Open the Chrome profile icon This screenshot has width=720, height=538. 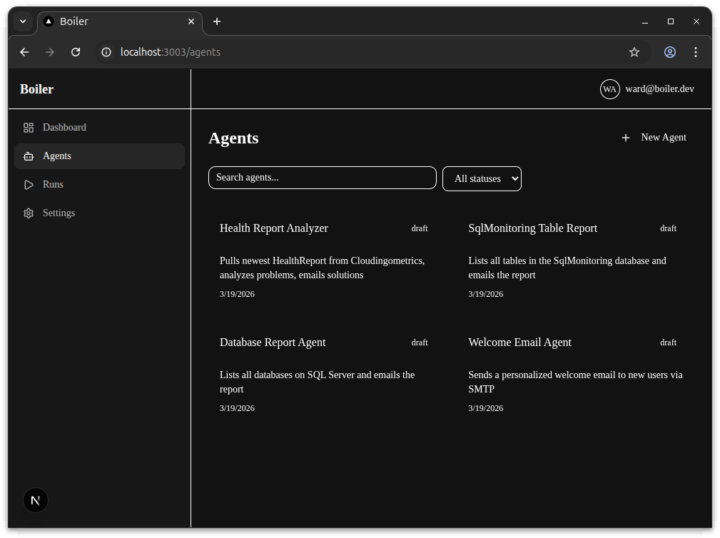[670, 52]
